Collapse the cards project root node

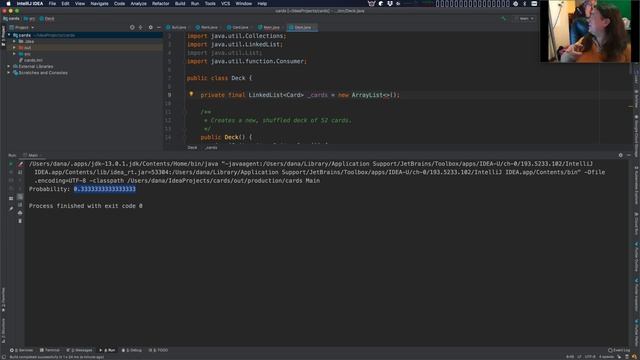tap(9, 35)
